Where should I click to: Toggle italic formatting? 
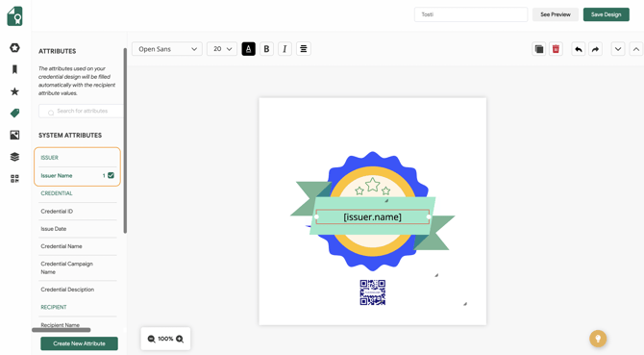(285, 49)
